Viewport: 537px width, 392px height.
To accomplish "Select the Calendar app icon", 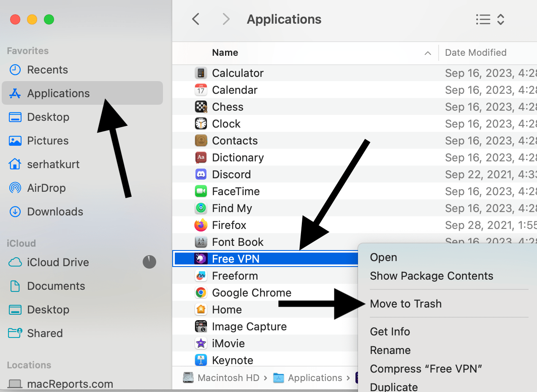I will pyautogui.click(x=201, y=90).
